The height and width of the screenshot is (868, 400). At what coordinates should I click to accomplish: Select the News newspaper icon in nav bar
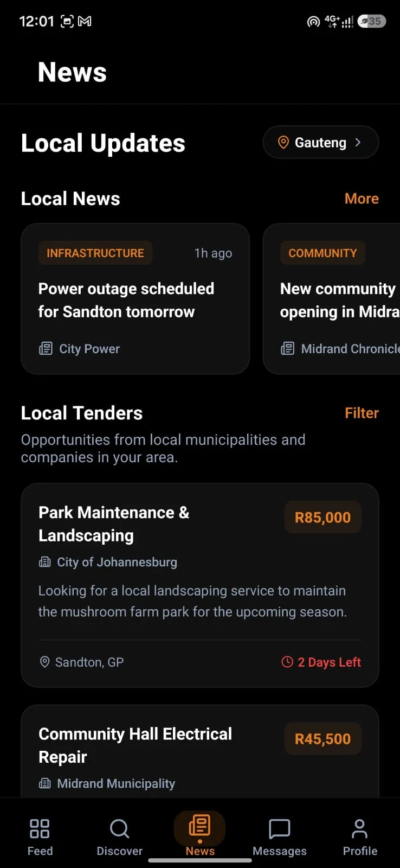pyautogui.click(x=199, y=826)
